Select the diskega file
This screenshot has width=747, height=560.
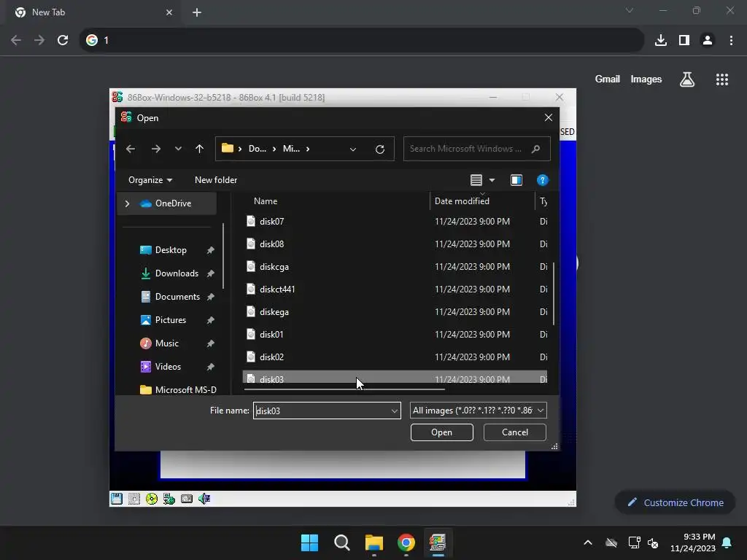395,312
